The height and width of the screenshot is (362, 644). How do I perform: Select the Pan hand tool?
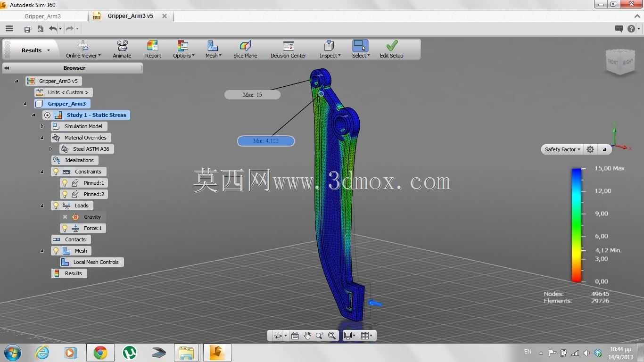coord(307,336)
